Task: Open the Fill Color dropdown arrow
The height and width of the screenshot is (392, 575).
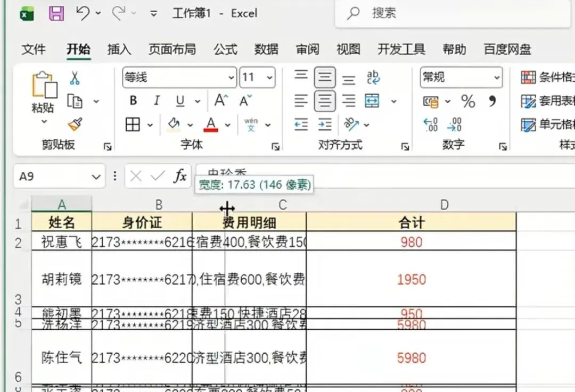Action: tap(190, 125)
